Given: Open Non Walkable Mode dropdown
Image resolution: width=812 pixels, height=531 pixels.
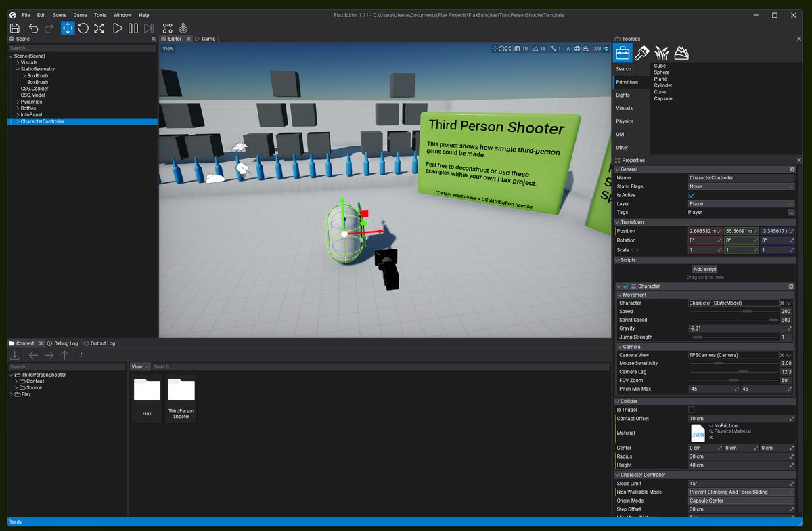Looking at the screenshot, I should click(741, 492).
